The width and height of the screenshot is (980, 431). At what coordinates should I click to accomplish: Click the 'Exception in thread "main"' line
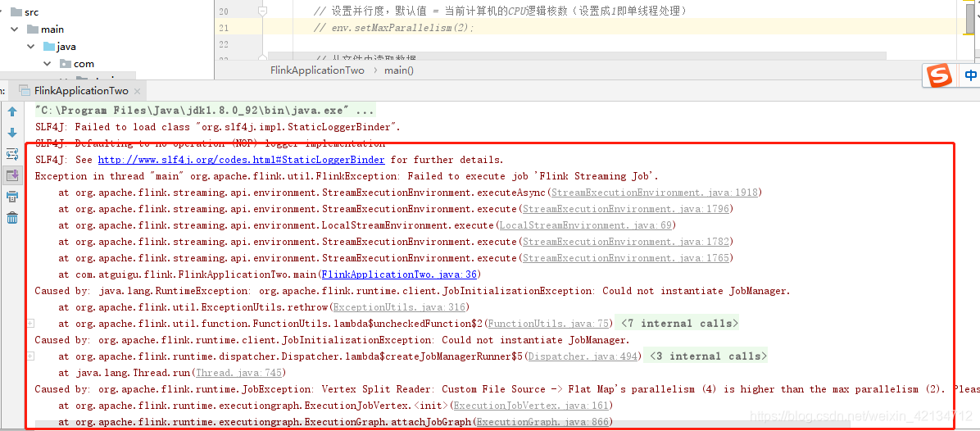coord(347,176)
